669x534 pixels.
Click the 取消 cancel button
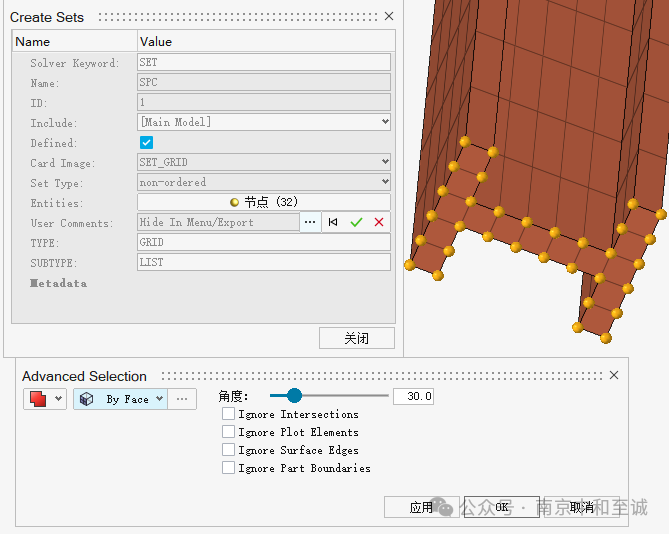[x=582, y=507]
